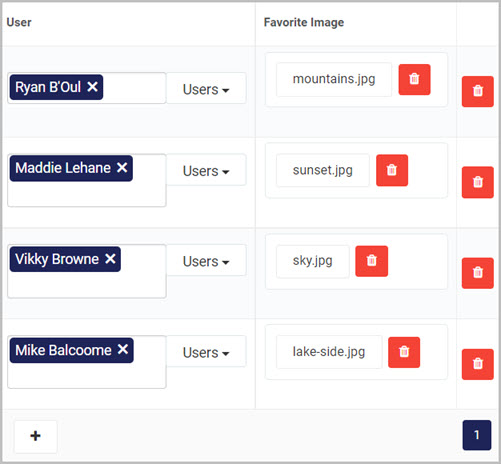Screen dimensions: 501x464
Task: Open Users dropdown in Vikky Browne row
Action: (206, 261)
